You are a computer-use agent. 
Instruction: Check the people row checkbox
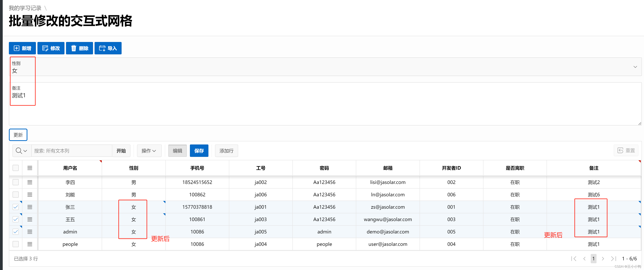point(15,244)
